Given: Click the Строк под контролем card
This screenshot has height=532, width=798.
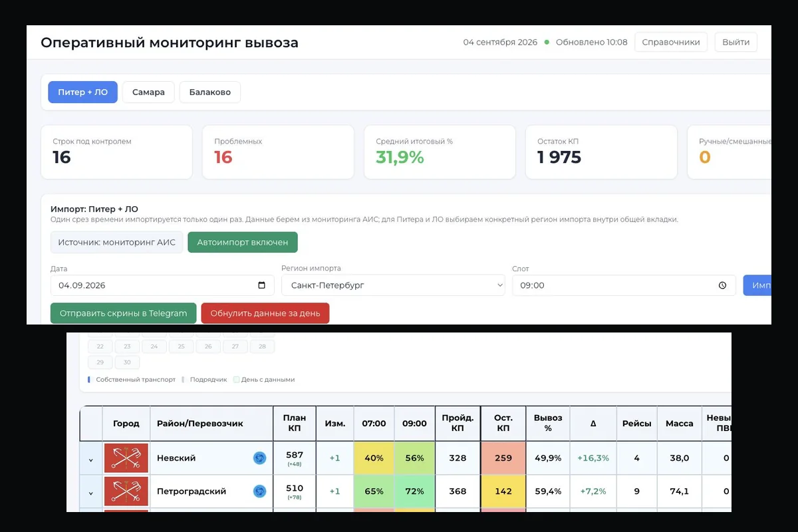Looking at the screenshot, I should [x=116, y=152].
